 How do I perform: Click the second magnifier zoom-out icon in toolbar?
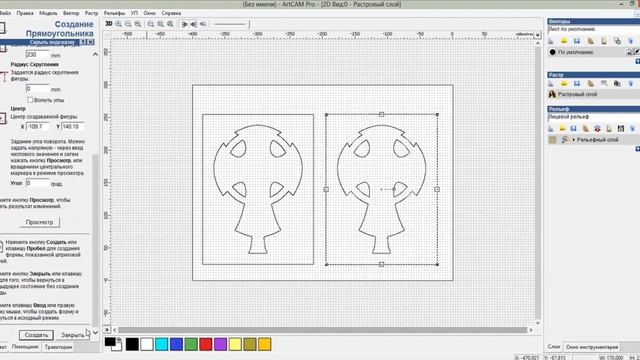tap(128, 24)
